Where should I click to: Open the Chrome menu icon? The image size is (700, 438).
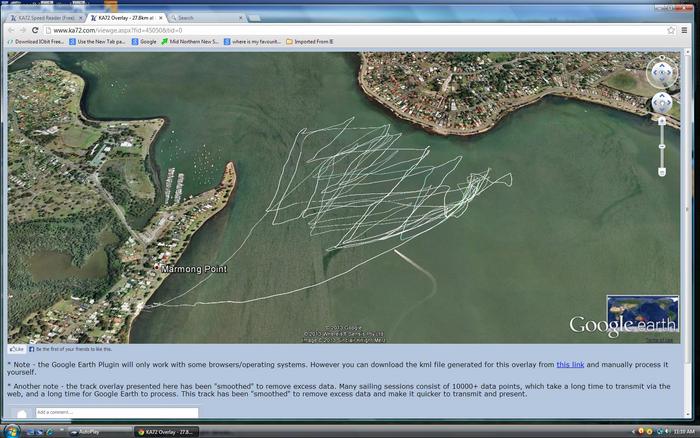click(x=686, y=30)
